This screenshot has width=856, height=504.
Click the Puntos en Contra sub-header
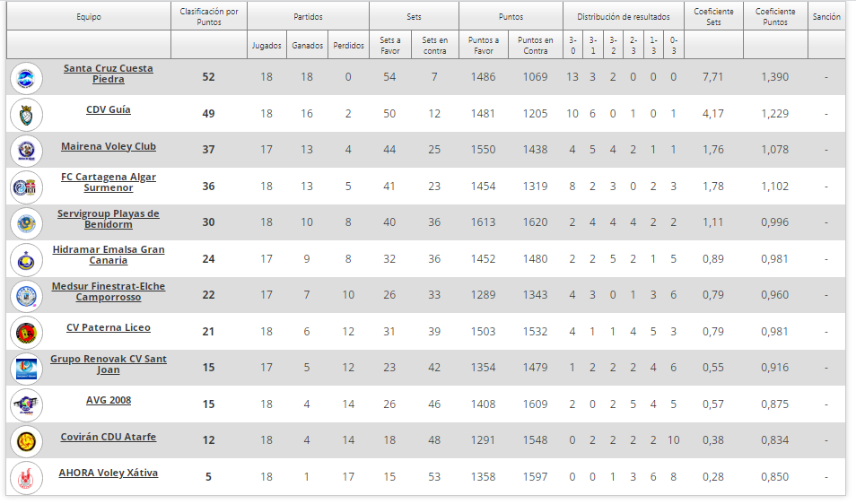[535, 45]
